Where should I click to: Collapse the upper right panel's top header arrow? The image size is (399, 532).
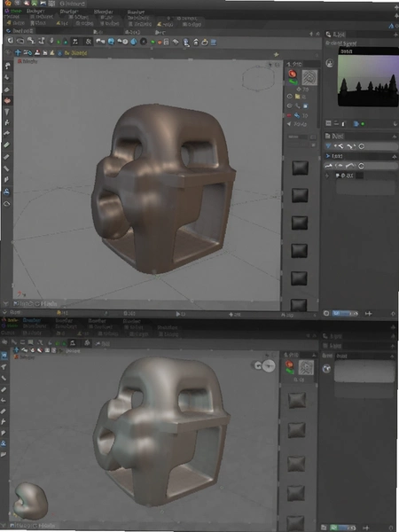[395, 35]
